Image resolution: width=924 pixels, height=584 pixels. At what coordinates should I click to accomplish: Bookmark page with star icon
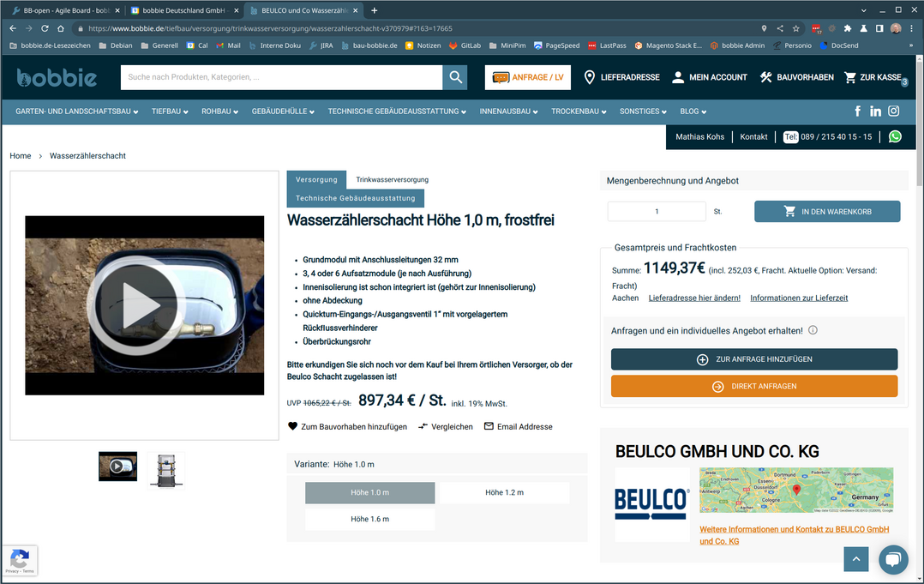pos(796,28)
